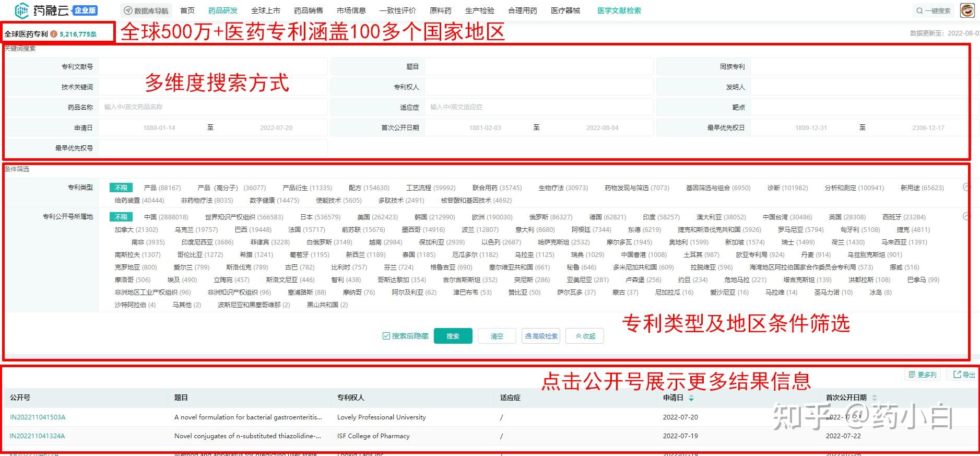Focus the 专利文献号 input field

point(213,66)
